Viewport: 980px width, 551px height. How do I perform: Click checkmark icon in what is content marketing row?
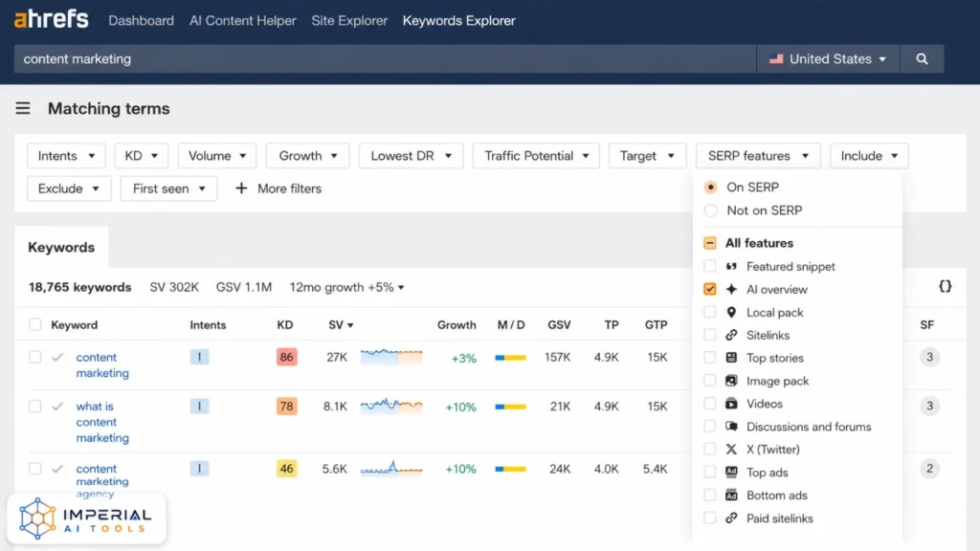(x=57, y=406)
